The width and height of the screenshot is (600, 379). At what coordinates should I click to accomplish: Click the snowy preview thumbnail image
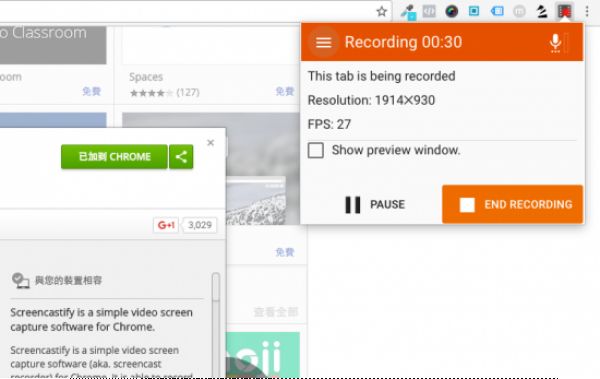click(256, 201)
